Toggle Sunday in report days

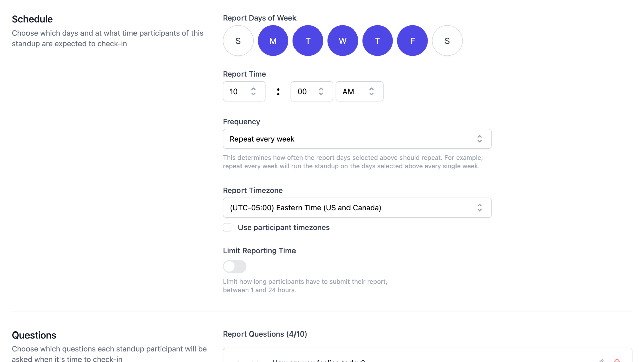[x=238, y=41]
